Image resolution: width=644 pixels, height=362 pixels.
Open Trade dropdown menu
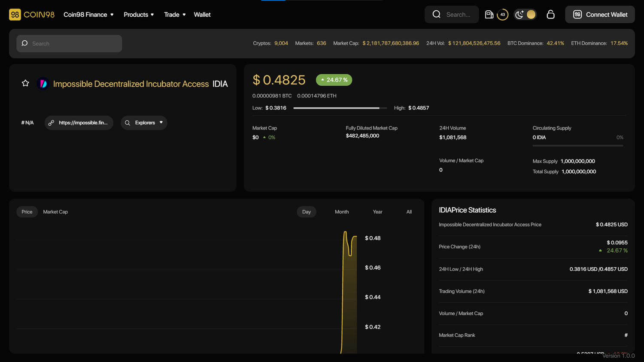(x=175, y=15)
